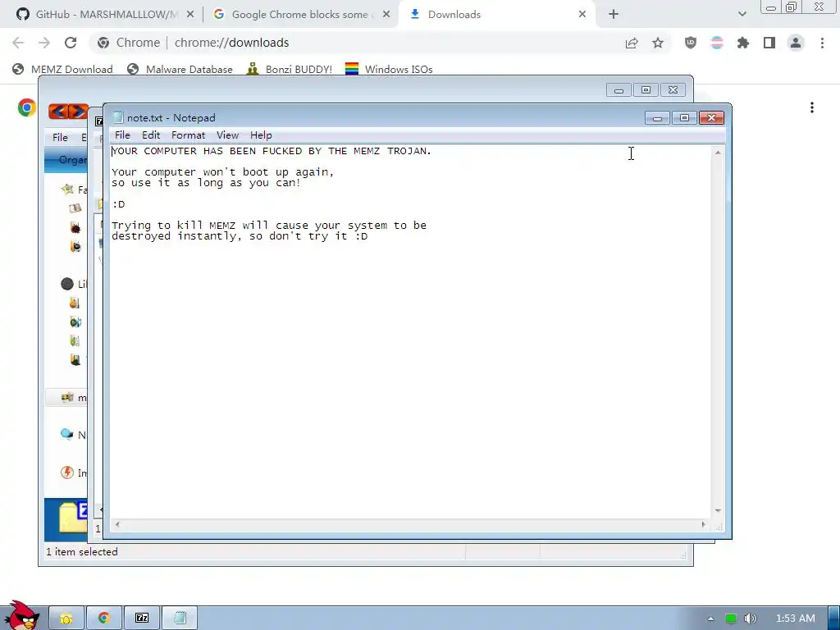Go back in Chrome
840x630 pixels.
[x=18, y=43]
